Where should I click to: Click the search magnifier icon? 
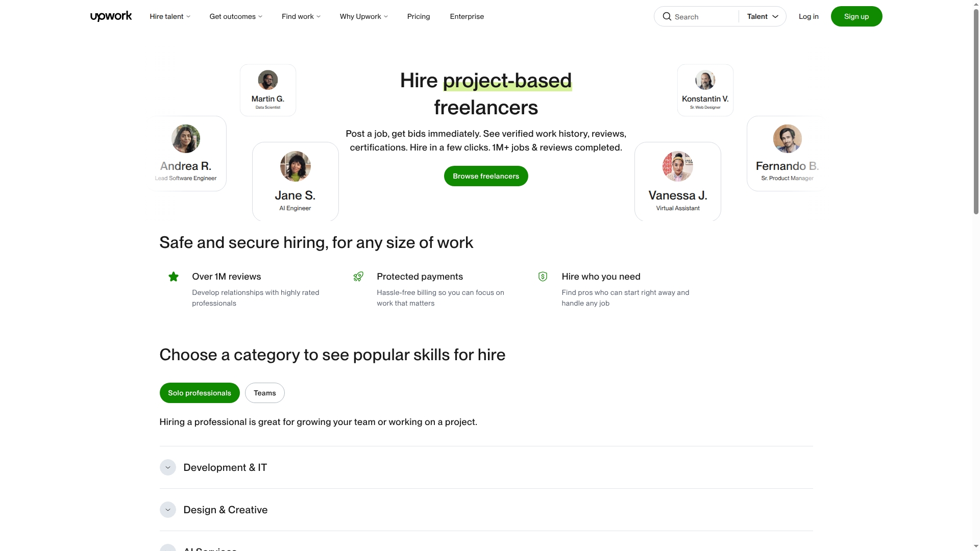[667, 16]
